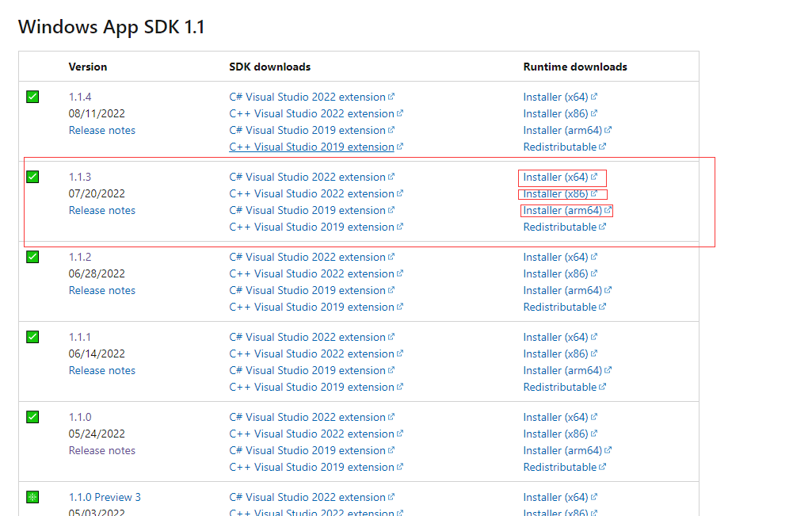Click the green checkmark icon for version 1.1.3
Image resolution: width=812 pixels, height=516 pixels.
pyautogui.click(x=32, y=177)
